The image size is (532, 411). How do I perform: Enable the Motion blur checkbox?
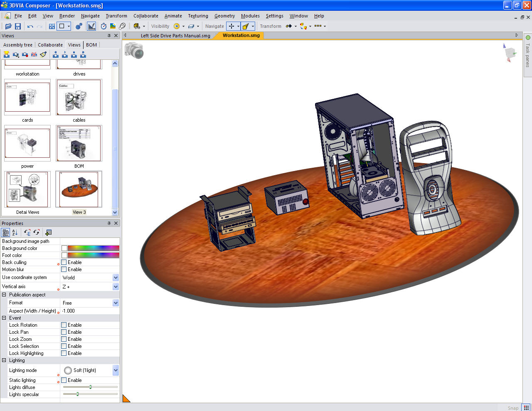pyautogui.click(x=64, y=269)
